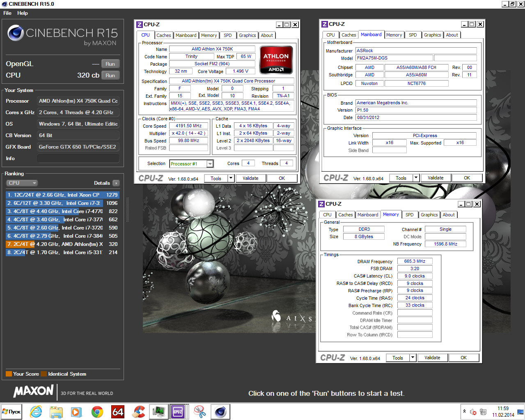Switch to Caches tab in CPU-Z processor window
This screenshot has width=525, height=420.
click(164, 35)
